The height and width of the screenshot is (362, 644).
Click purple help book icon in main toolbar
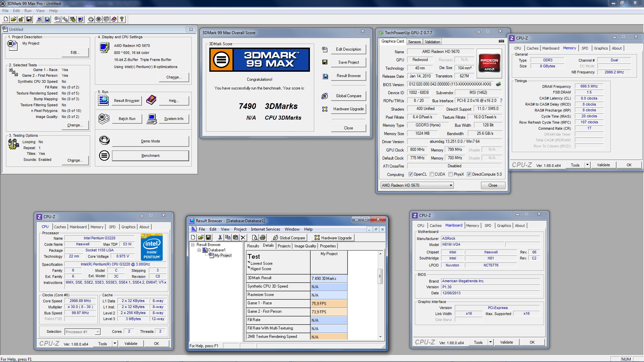[x=114, y=19]
